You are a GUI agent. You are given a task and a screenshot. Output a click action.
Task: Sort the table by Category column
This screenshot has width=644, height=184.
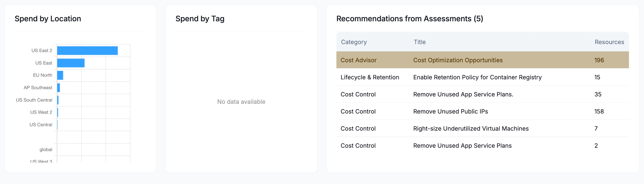point(354,42)
